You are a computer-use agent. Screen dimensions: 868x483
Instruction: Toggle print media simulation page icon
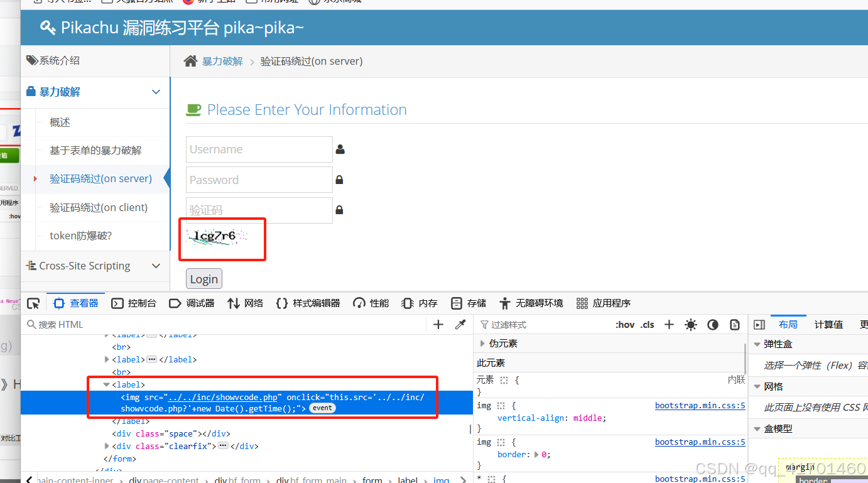pos(735,325)
